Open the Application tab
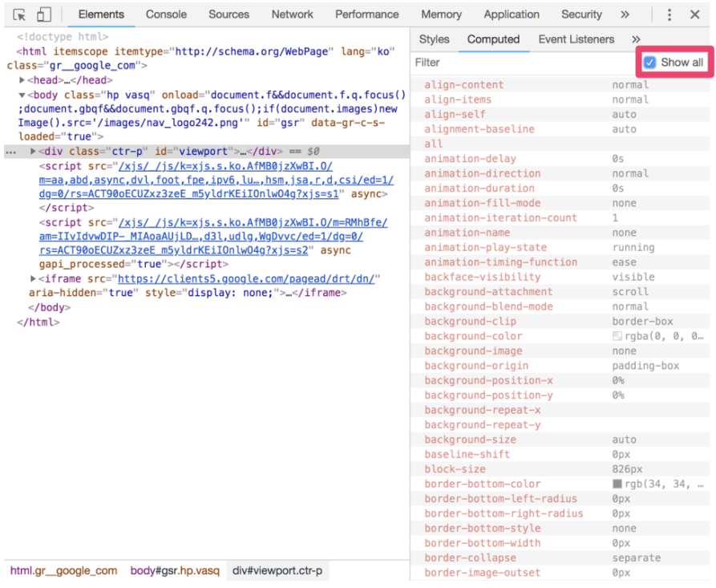Image resolution: width=716 pixels, height=588 pixels. pyautogui.click(x=512, y=14)
